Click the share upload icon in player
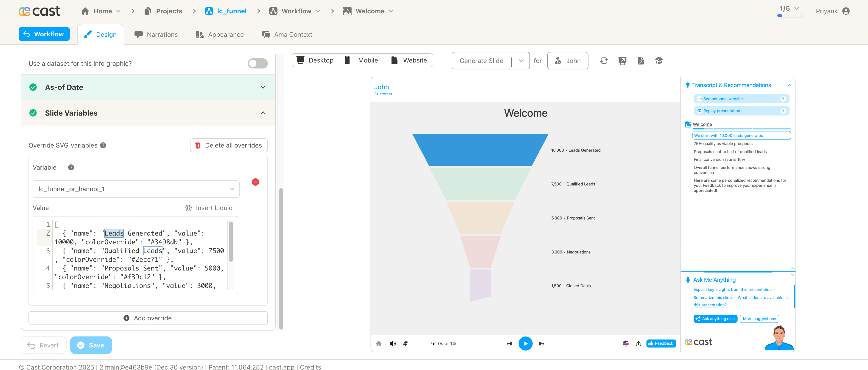Screen dimensions: 868x370 pos(638,343)
